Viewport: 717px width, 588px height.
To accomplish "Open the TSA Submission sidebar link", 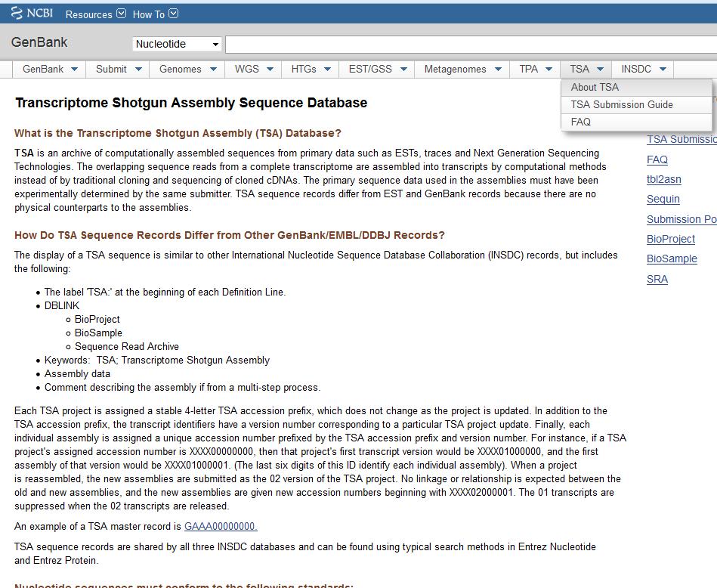I will click(x=681, y=140).
